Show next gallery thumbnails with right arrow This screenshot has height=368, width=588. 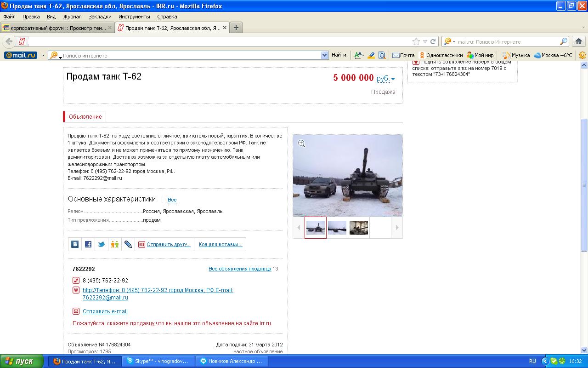(x=397, y=227)
